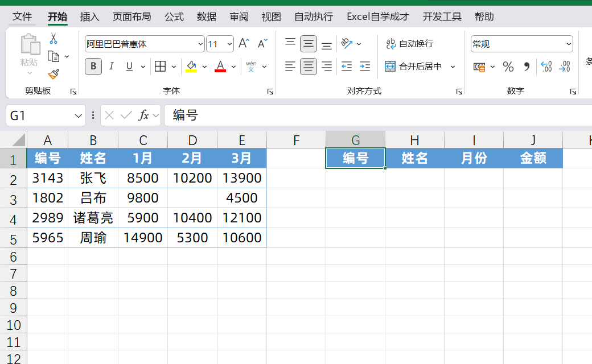Expand 合并后居中 dropdown arrow
The height and width of the screenshot is (364, 592).
click(453, 67)
